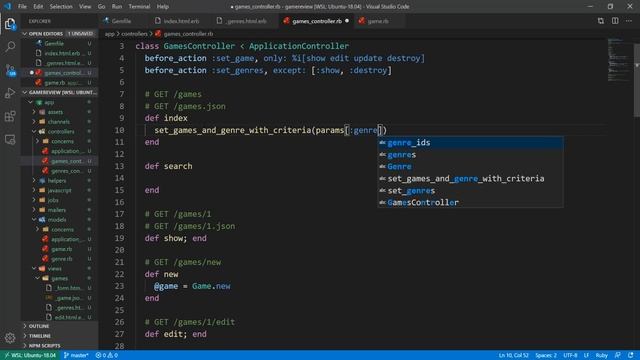Switch to the _genres.html.erb tab

[247, 21]
